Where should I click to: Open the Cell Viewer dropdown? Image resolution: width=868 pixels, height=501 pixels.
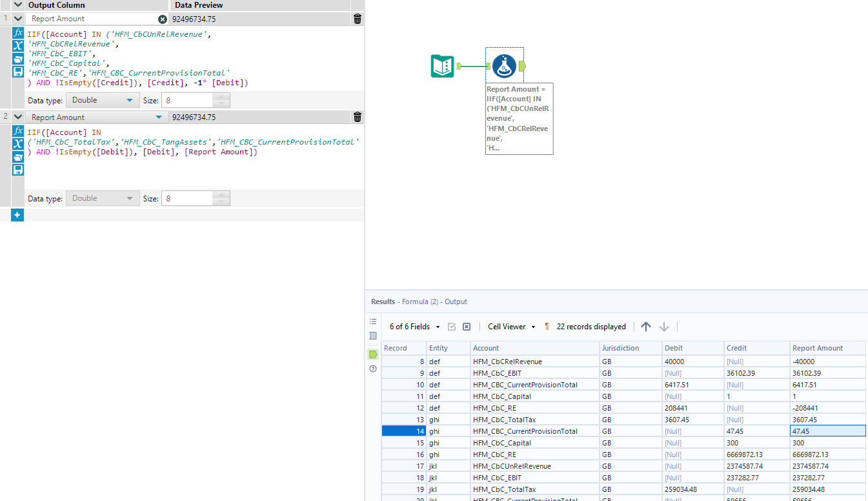pos(512,327)
